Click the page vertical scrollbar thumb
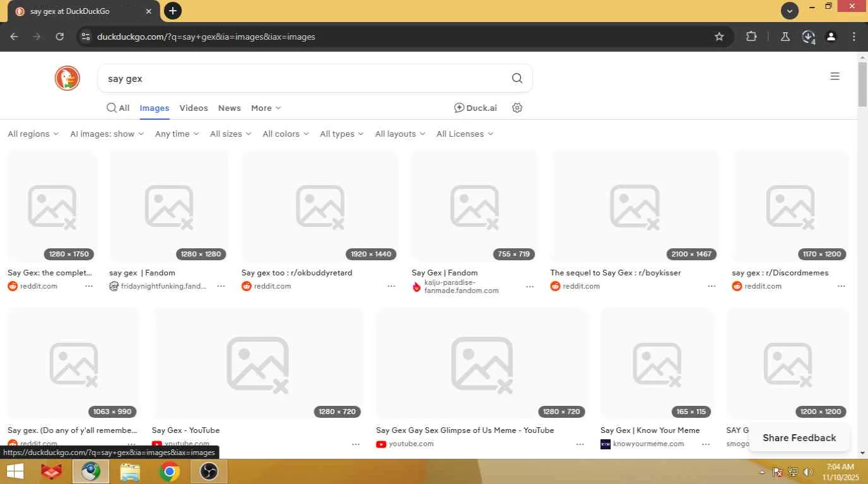 click(862, 84)
